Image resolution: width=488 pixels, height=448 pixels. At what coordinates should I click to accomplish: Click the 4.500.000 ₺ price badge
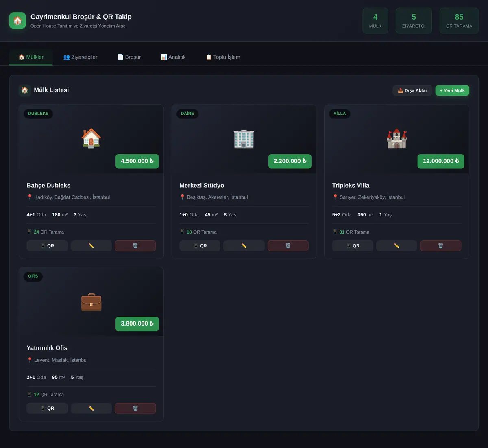pos(137,161)
